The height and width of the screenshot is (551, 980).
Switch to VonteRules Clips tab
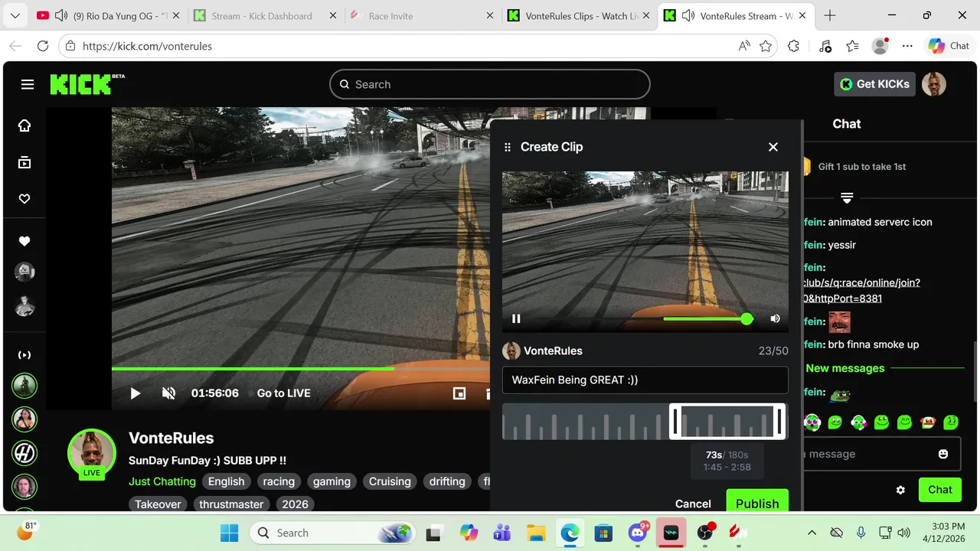point(578,16)
